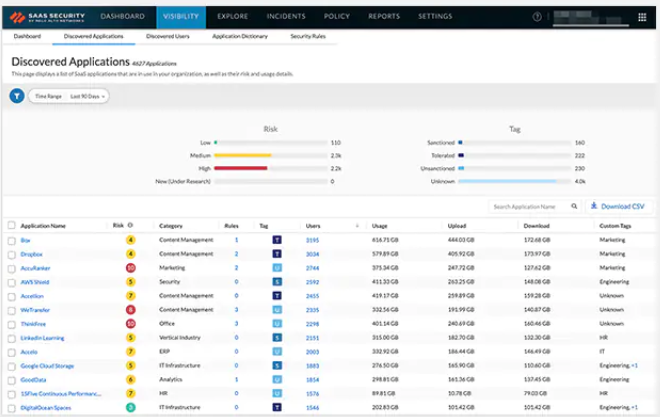This screenshot has width=660, height=417.
Task: Click the blue filter funnel icon
Action: coord(17,96)
